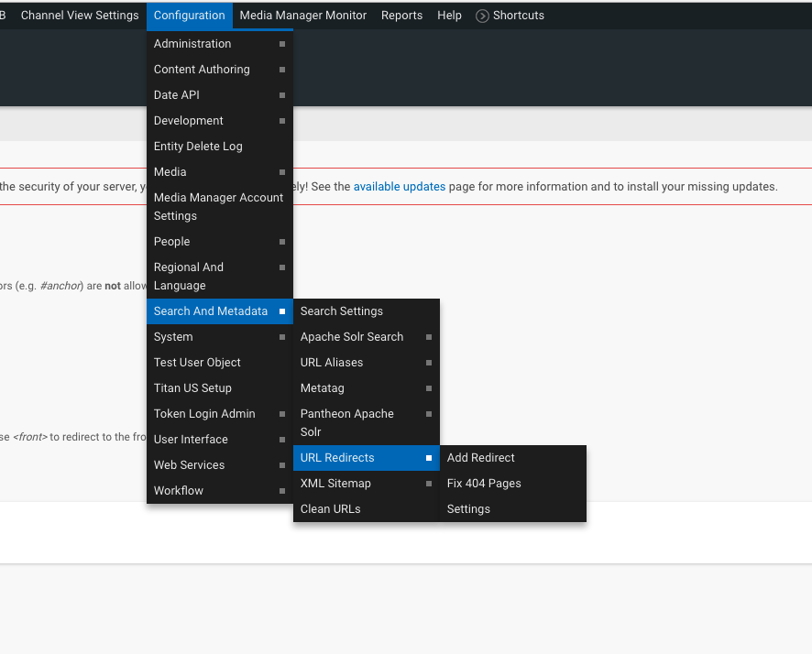Open Clean URLs item
The image size is (812, 654).
point(366,509)
